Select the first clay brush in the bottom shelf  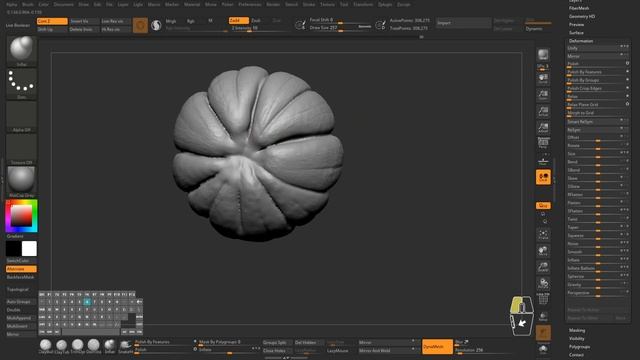tap(46, 346)
